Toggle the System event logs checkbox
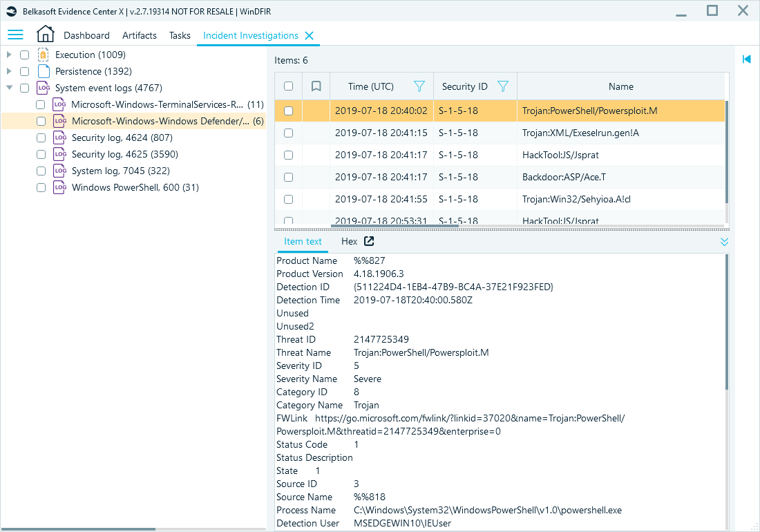The width and height of the screenshot is (760, 532). coord(24,88)
